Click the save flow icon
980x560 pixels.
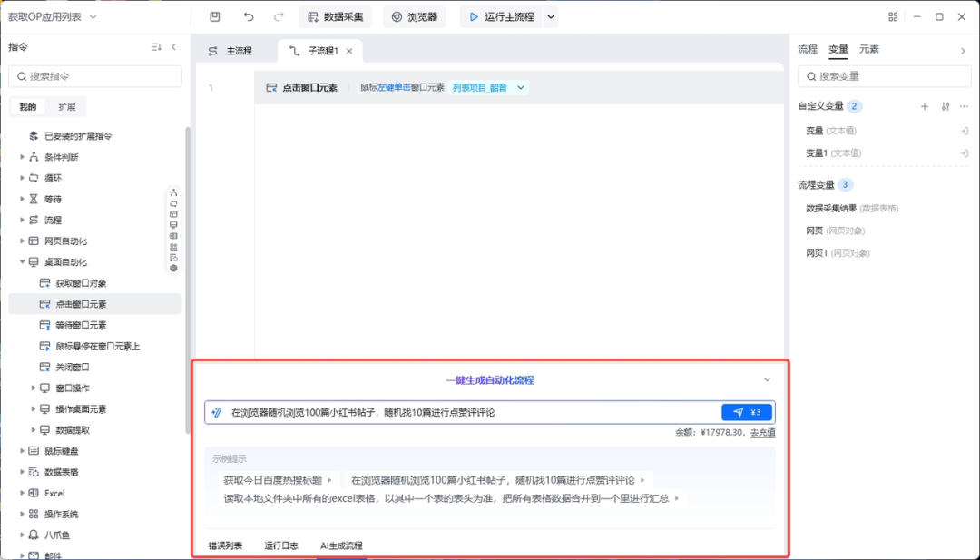214,16
